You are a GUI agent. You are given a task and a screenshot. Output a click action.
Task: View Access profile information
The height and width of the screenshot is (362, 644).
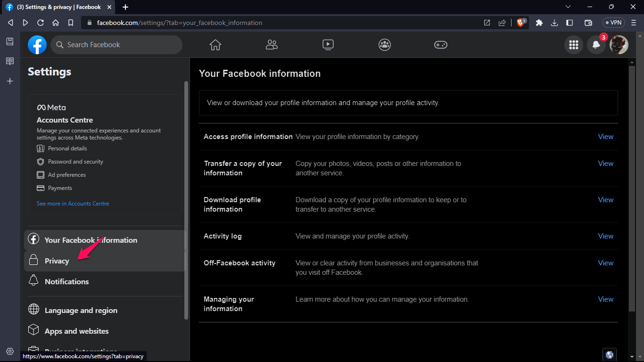(606, 137)
